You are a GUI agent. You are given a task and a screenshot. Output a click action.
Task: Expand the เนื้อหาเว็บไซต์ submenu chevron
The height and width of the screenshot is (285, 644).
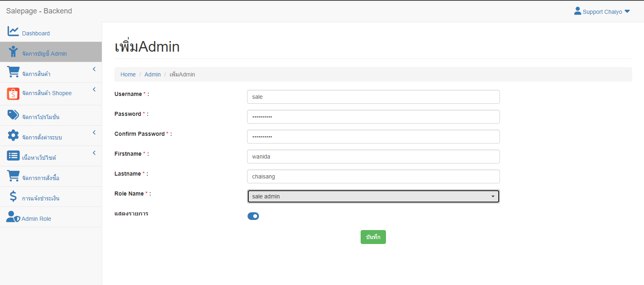click(x=94, y=153)
